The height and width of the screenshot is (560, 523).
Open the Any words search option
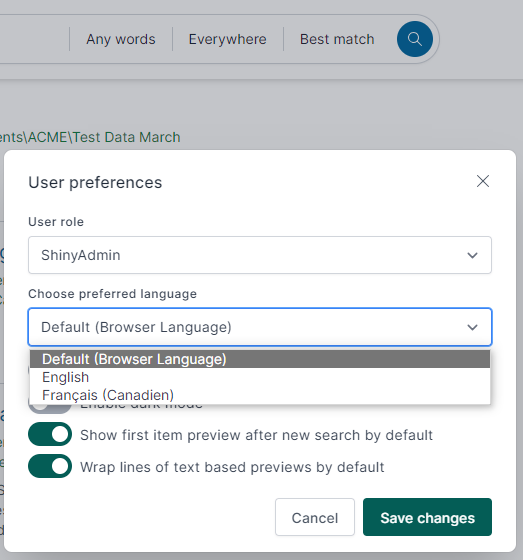pos(121,39)
